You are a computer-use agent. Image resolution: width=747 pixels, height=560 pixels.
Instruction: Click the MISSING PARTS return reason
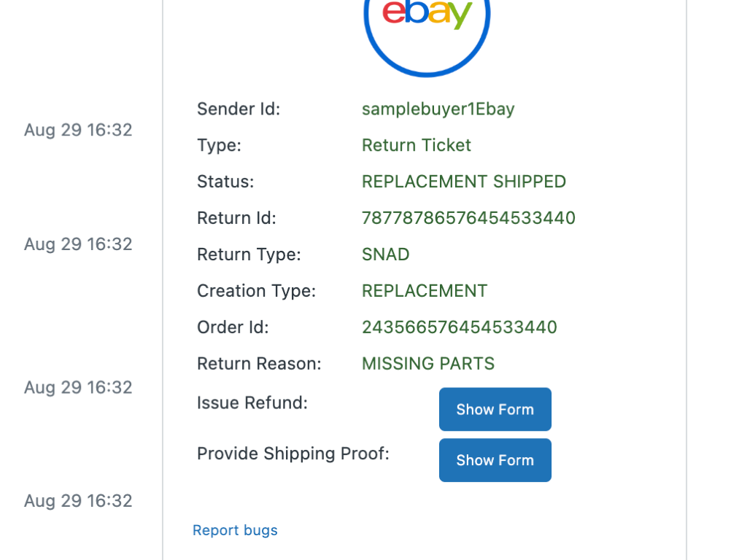(x=427, y=364)
